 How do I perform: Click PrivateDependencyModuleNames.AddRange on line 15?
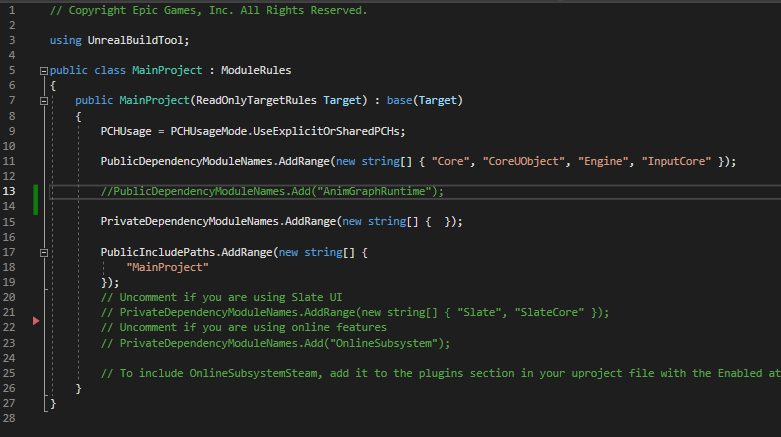218,221
